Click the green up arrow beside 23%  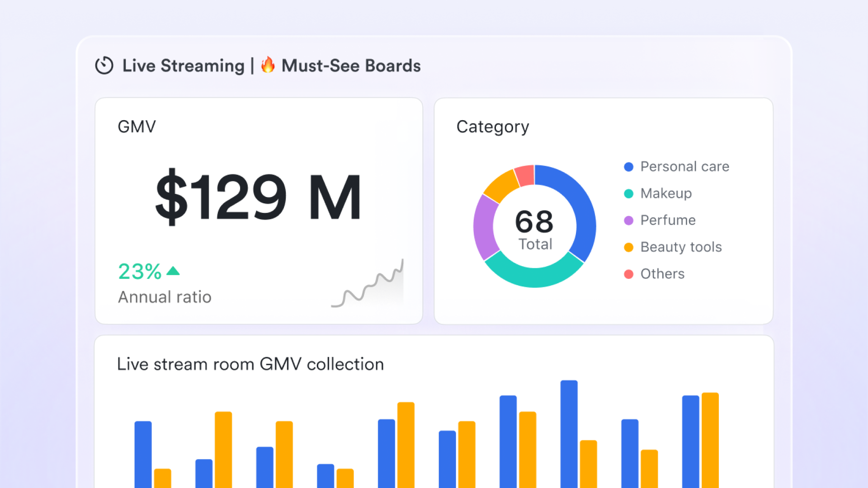click(173, 271)
